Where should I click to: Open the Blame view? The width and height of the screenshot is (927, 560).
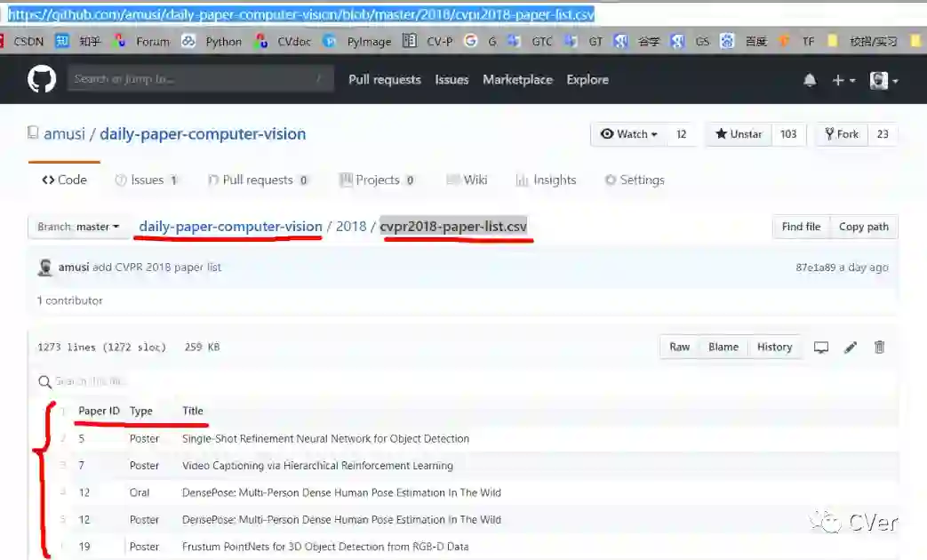(723, 347)
